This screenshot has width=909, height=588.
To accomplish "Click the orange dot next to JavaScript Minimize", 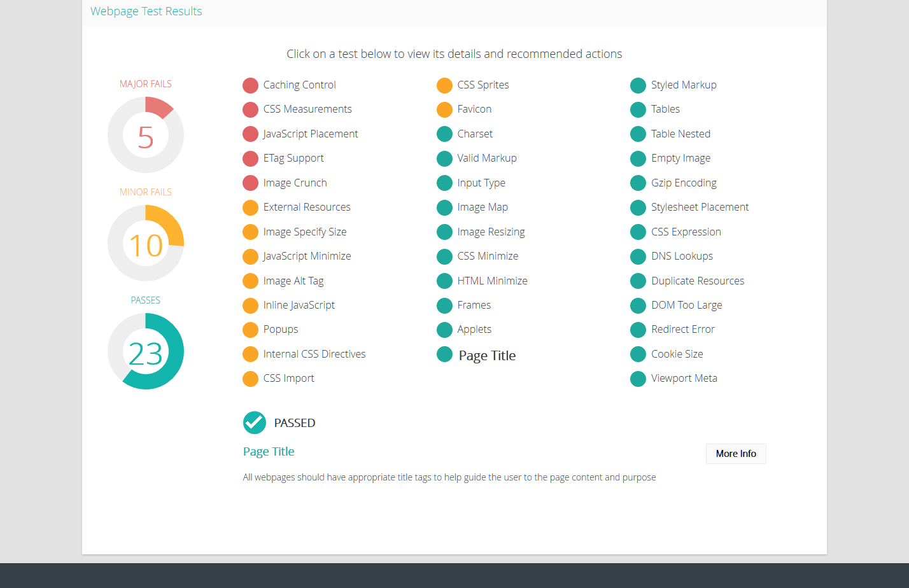I will (x=251, y=256).
